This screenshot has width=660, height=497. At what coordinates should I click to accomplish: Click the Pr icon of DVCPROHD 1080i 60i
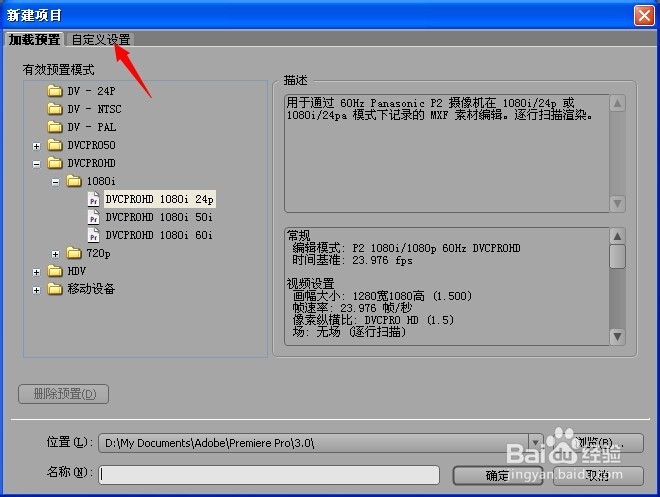pyautogui.click(x=94, y=235)
